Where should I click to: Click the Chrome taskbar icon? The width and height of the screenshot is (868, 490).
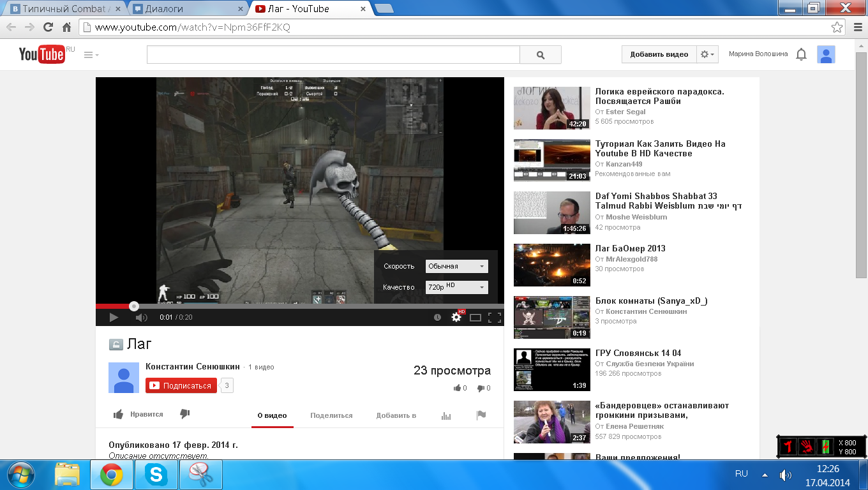pyautogui.click(x=112, y=475)
